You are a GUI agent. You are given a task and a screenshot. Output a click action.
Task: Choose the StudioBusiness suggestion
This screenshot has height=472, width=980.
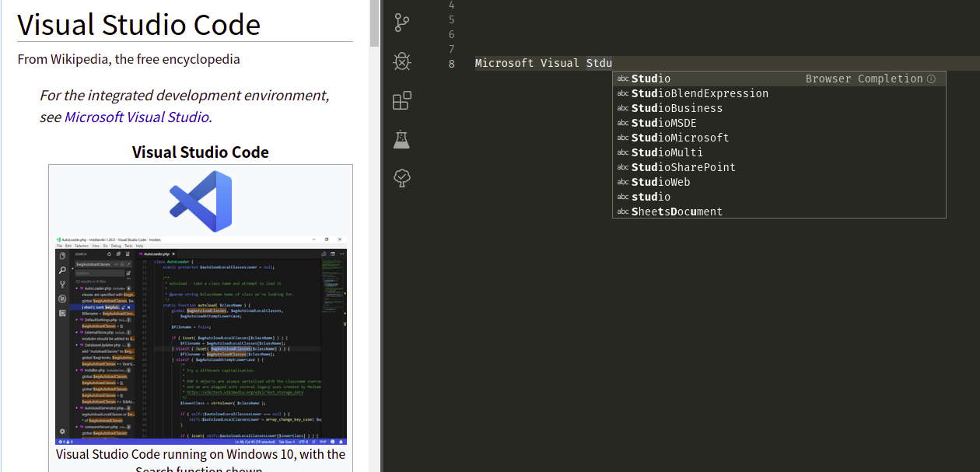pyautogui.click(x=779, y=108)
